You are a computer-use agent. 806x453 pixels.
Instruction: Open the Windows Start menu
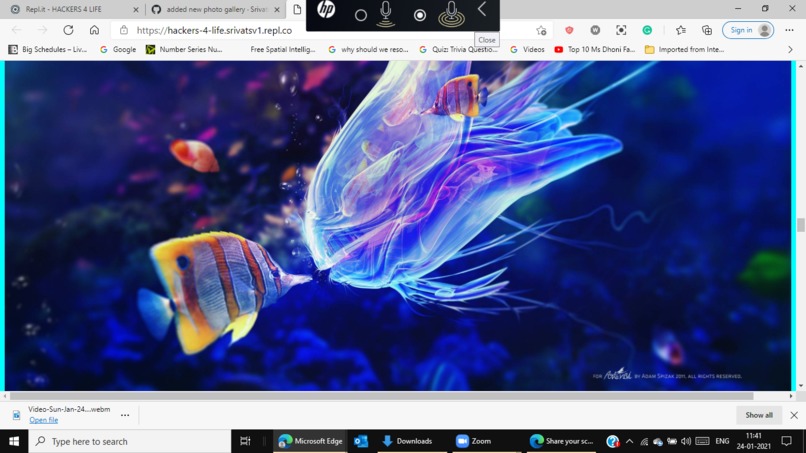pyautogui.click(x=14, y=441)
